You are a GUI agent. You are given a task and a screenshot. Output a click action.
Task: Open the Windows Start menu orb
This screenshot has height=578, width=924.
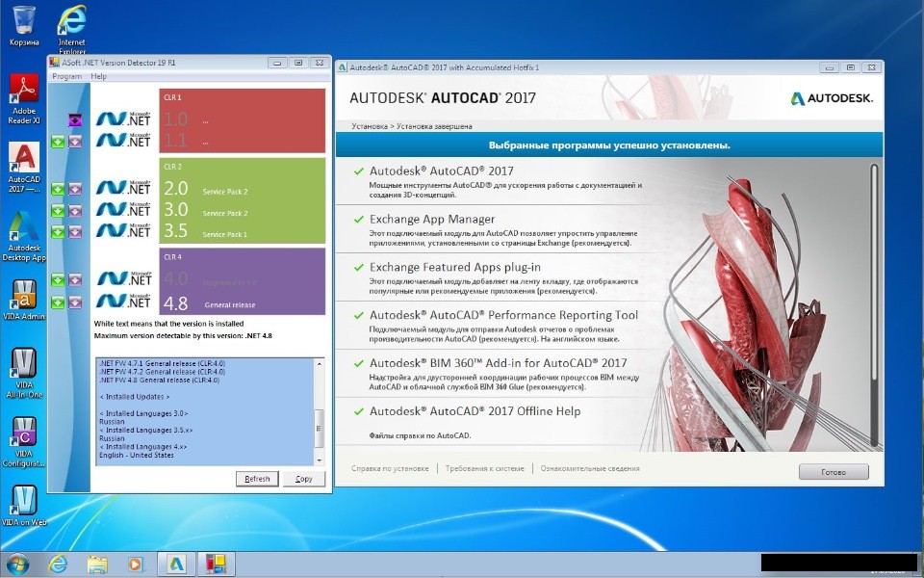coord(17,565)
